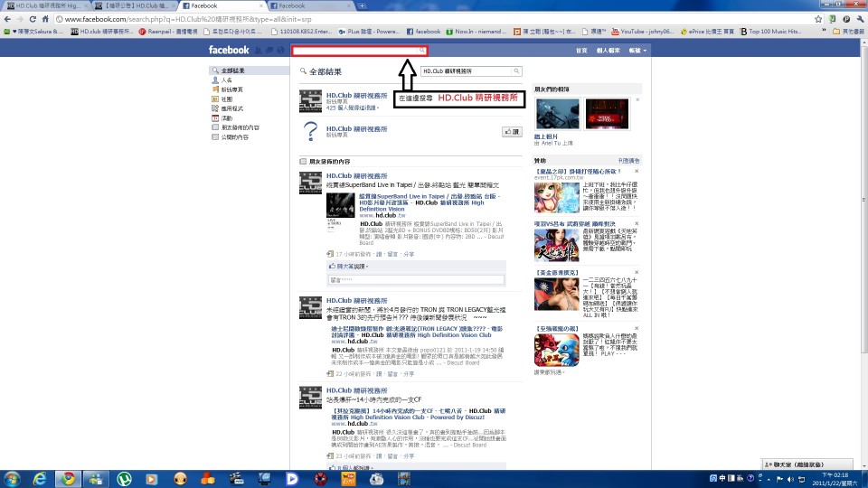This screenshot has width=868, height=488.
Task: Open the blue-toned friends' album thumbnail
Action: (x=558, y=114)
